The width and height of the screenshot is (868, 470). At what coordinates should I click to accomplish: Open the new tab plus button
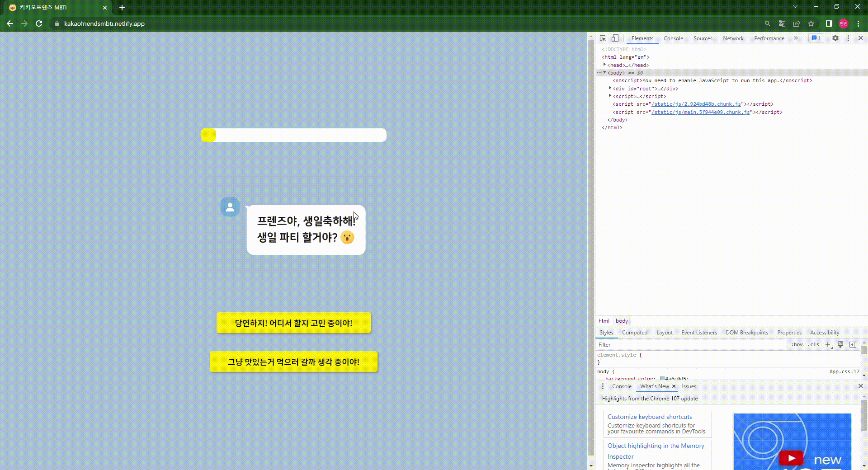coord(122,8)
